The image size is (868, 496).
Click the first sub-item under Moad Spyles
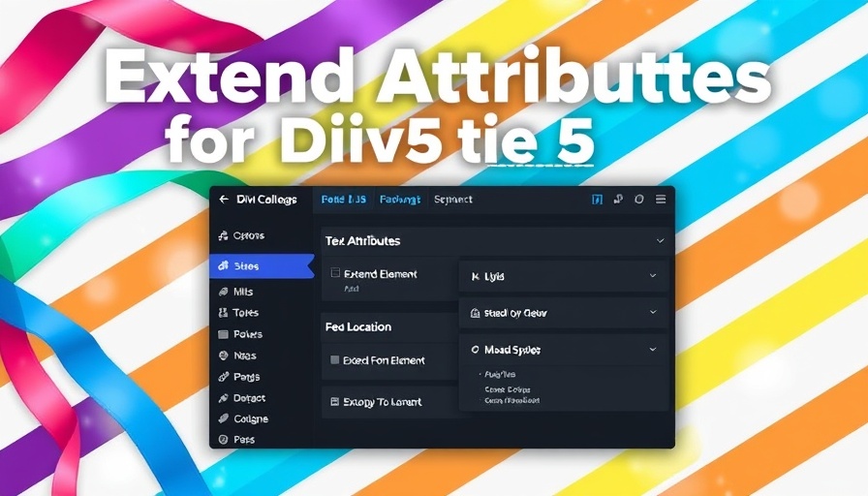[500, 375]
